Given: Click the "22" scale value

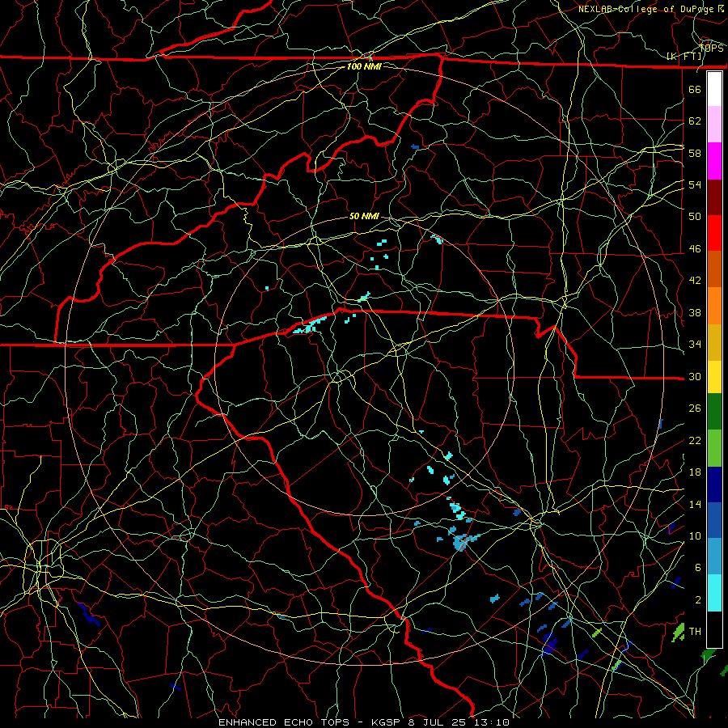Looking at the screenshot, I should click(695, 441).
